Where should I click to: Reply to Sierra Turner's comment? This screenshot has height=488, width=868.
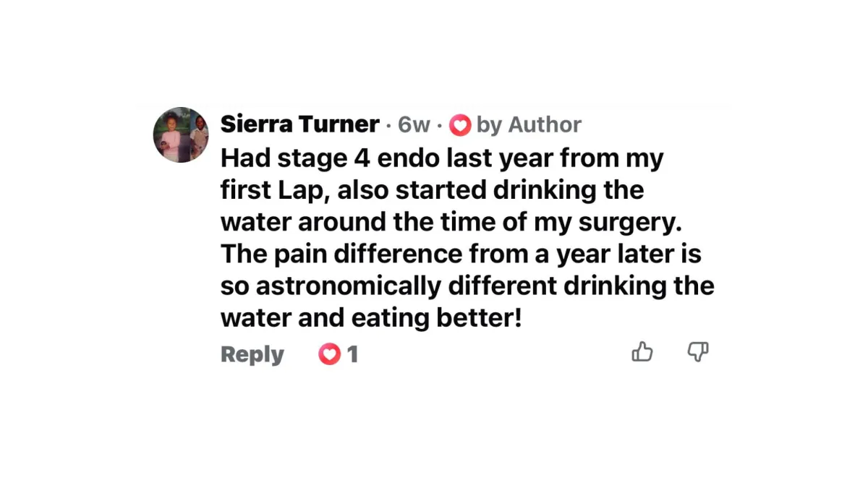[x=252, y=355]
